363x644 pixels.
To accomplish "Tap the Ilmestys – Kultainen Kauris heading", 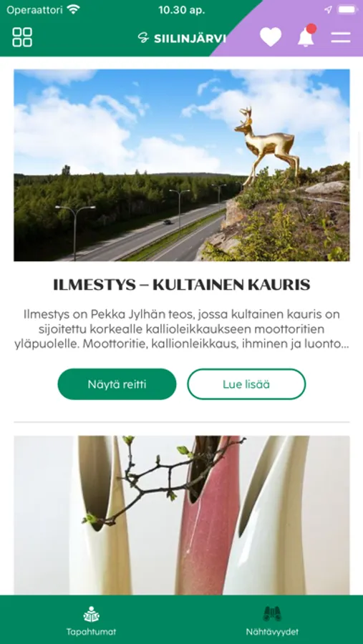I will coord(182,285).
